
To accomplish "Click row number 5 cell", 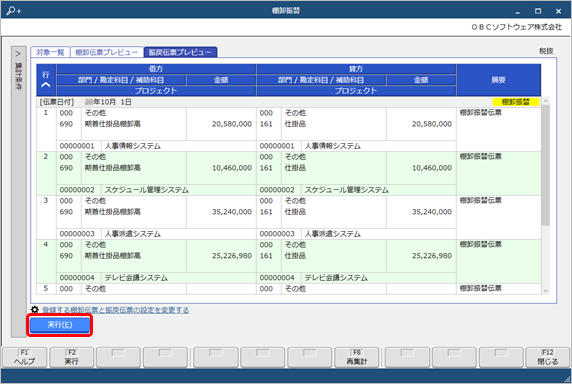I will pyautogui.click(x=46, y=289).
